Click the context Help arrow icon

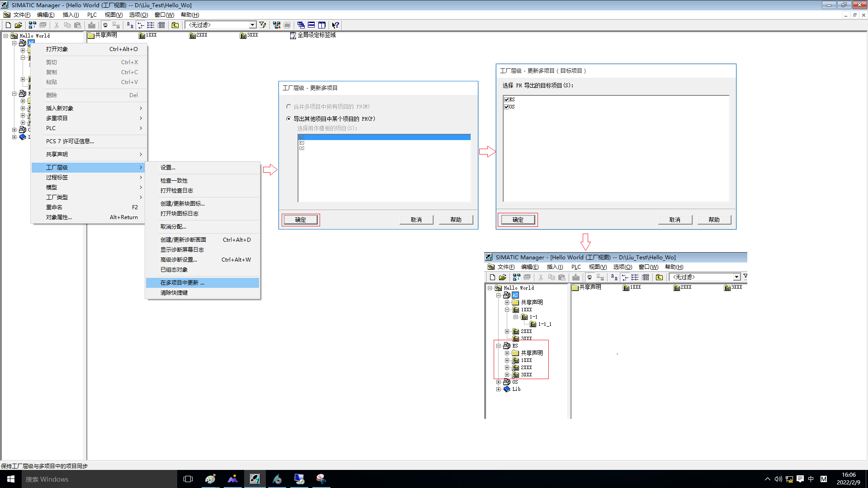[335, 25]
